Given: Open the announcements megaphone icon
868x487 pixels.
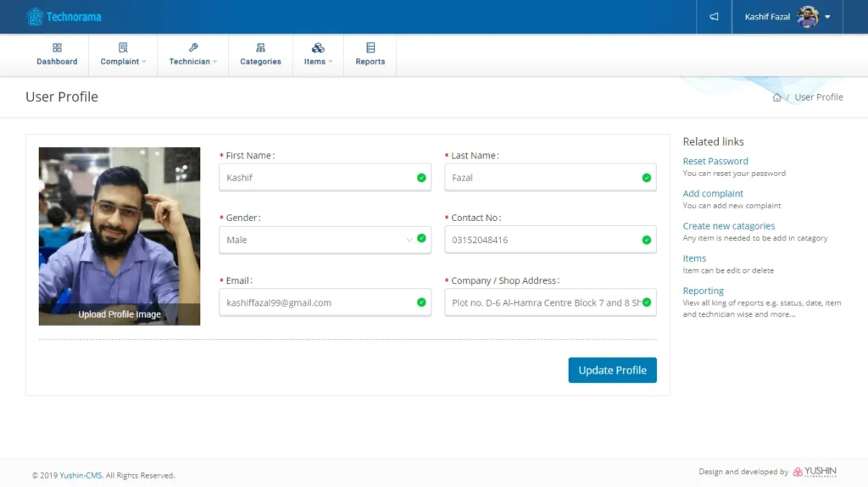Looking at the screenshot, I should (x=715, y=17).
